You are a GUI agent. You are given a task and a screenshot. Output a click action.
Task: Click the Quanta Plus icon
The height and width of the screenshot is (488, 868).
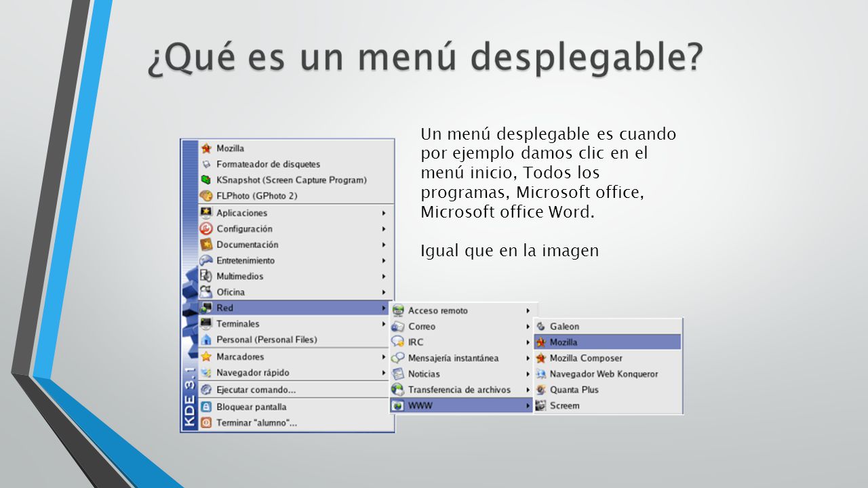[x=541, y=390]
